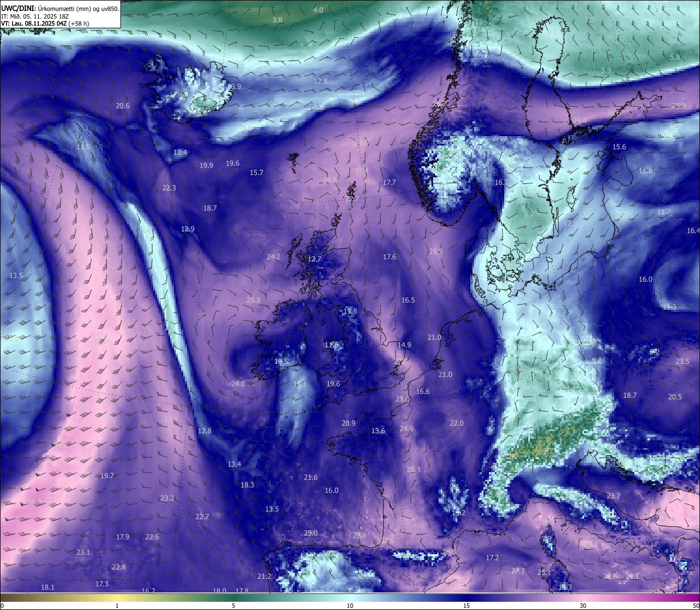Click the map value 25.5

pos(436,252)
